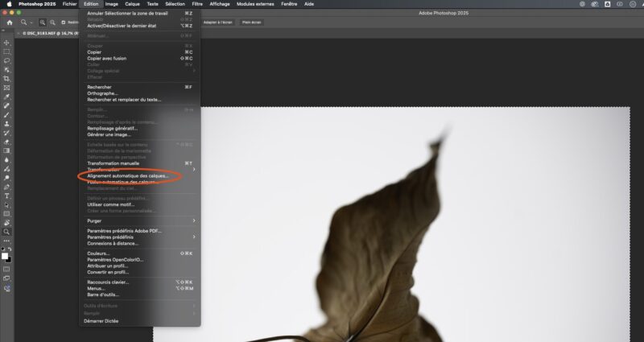Viewport: 644px width, 342px height.
Task: Open the Photoshop 2025 application menu
Action: [37, 4]
